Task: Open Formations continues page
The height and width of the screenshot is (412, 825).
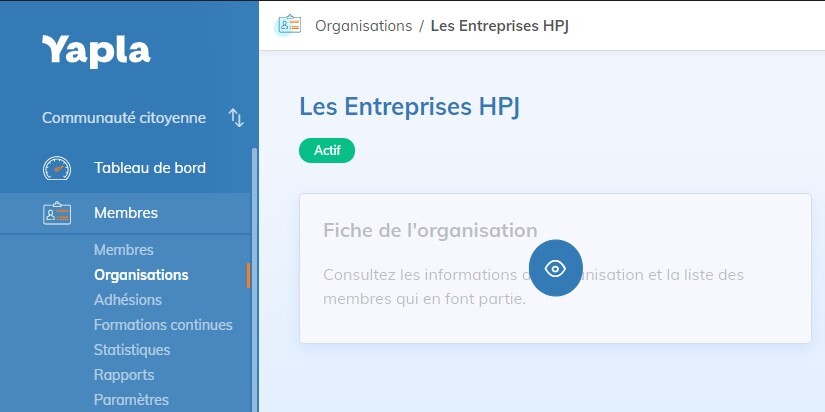Action: [163, 325]
